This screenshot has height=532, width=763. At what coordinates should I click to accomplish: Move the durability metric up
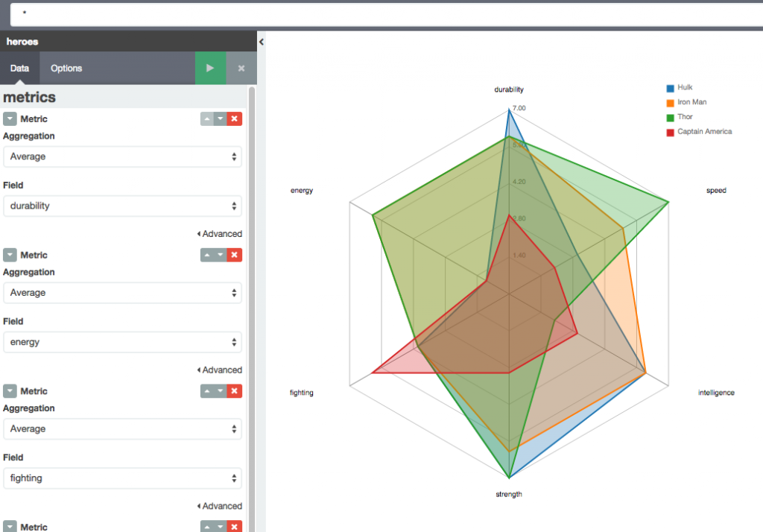(x=207, y=118)
